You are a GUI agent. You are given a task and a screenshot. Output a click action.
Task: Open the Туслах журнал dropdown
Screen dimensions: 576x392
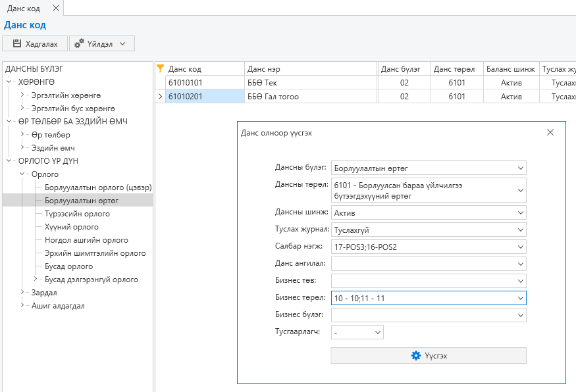[521, 230]
